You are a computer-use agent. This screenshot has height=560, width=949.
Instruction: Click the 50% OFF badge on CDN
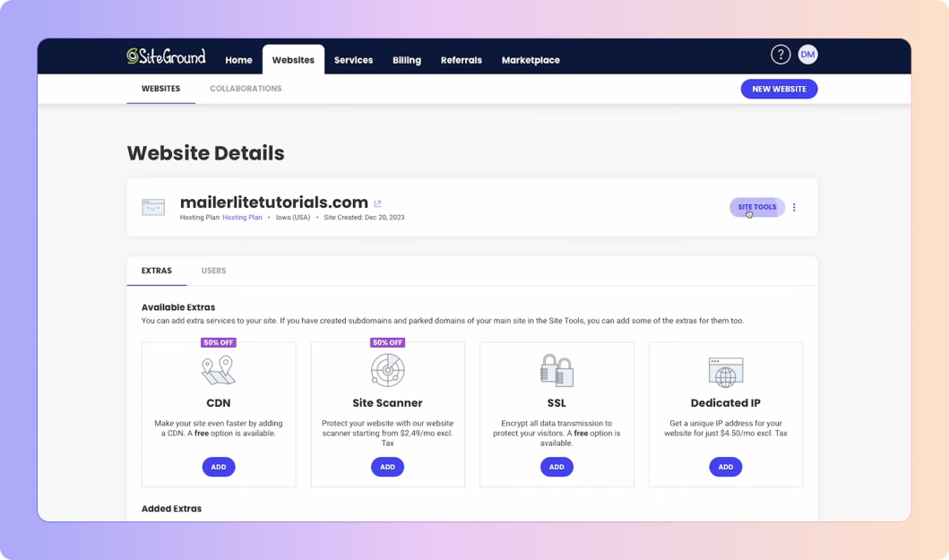pos(219,342)
